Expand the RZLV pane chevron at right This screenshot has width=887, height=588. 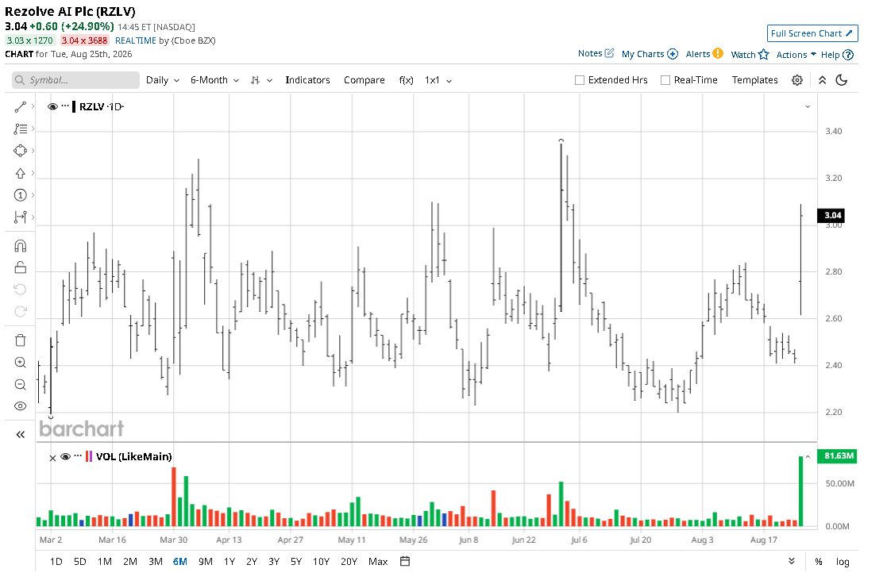pyautogui.click(x=808, y=107)
